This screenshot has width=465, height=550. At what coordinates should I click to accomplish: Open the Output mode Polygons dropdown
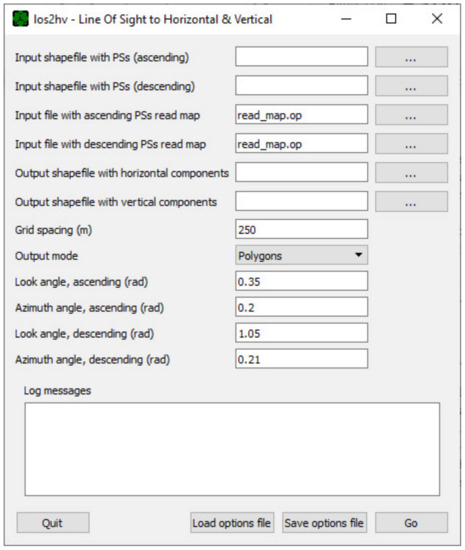tap(301, 255)
